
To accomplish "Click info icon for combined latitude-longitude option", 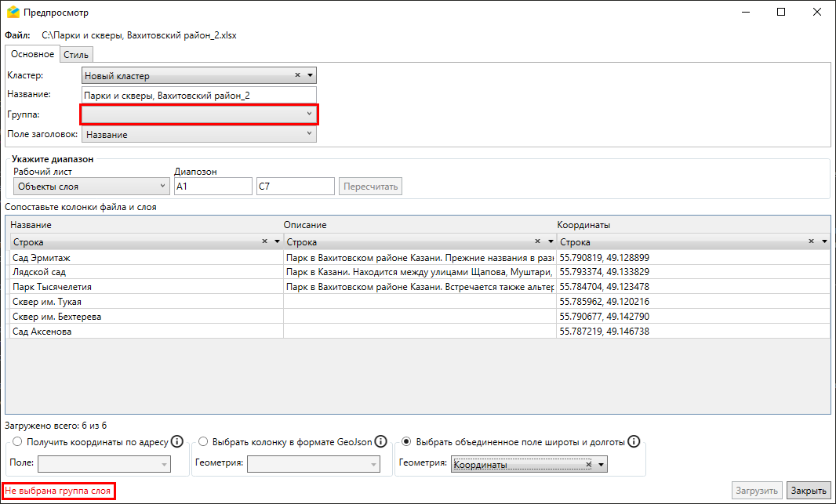I will click(634, 442).
